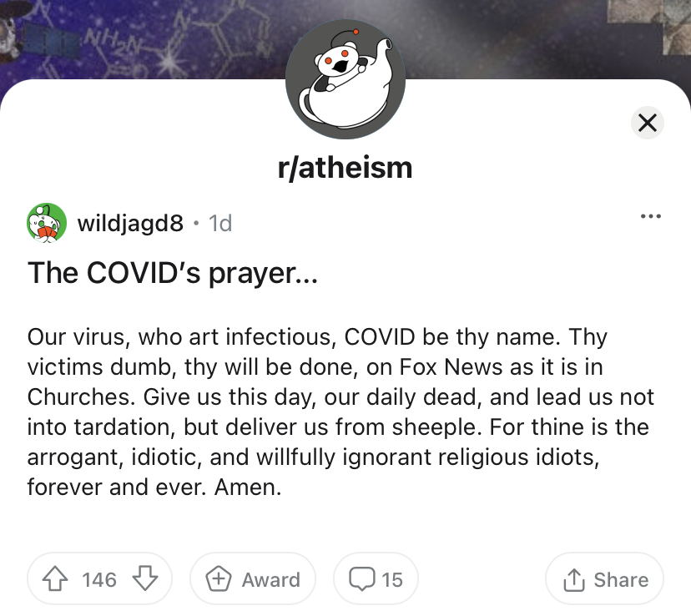Click the post body text paragraph

click(340, 412)
